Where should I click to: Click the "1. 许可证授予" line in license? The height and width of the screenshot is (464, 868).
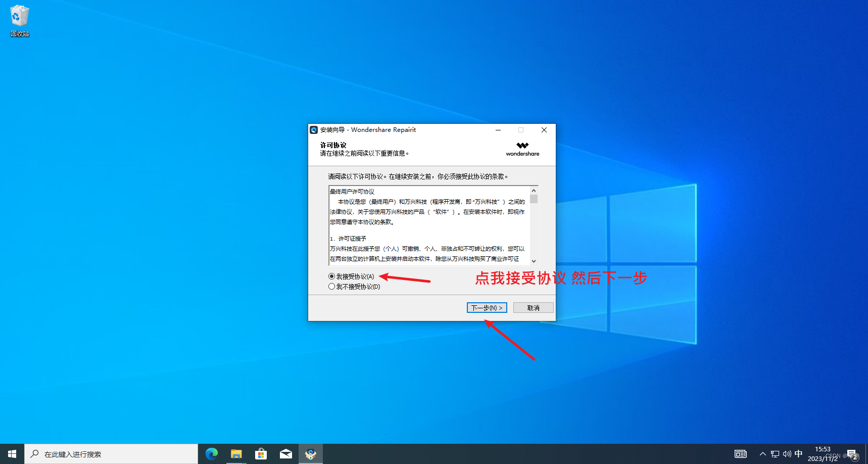pos(348,239)
